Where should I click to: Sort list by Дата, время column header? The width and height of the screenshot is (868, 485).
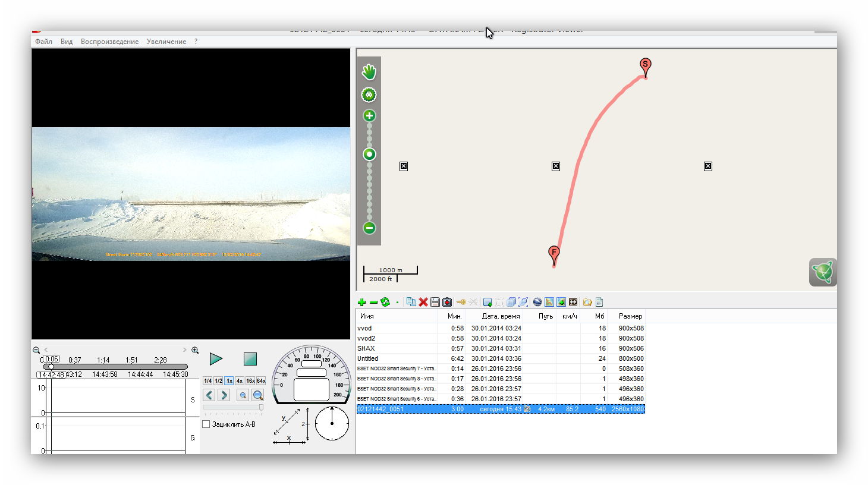(x=501, y=316)
